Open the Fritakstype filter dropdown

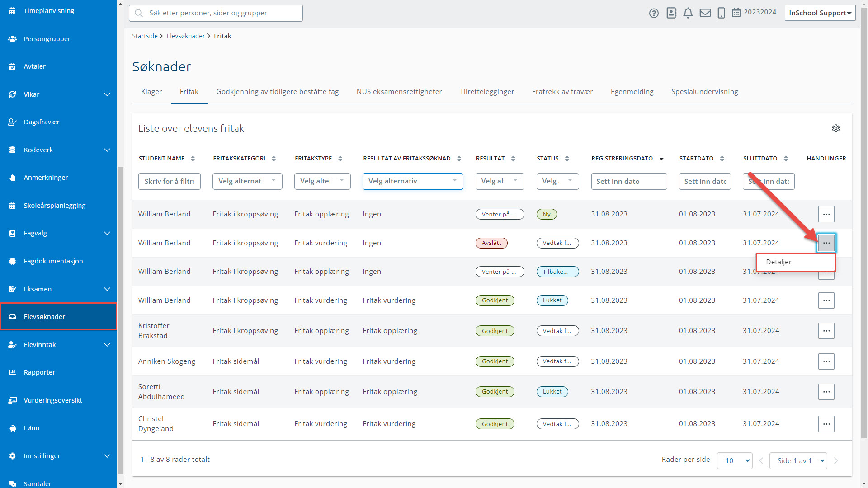click(x=322, y=181)
